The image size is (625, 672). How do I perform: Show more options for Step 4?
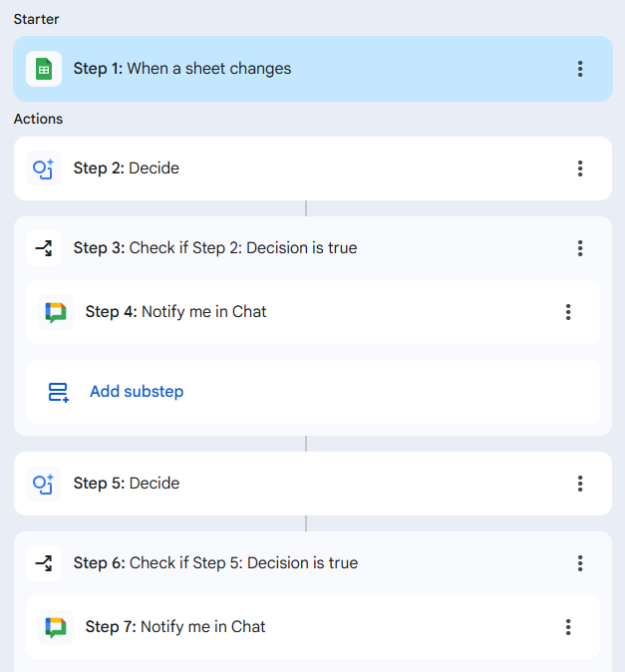tap(568, 312)
